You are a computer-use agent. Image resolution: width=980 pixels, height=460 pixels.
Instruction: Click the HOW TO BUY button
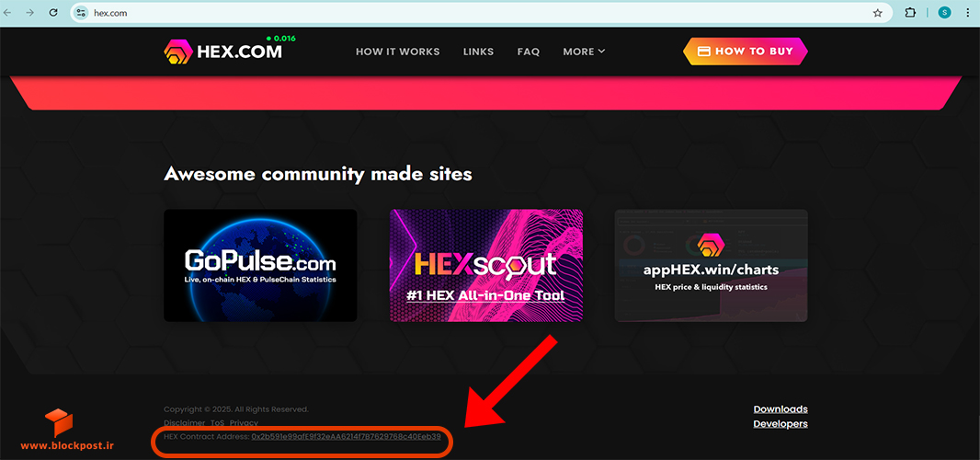point(745,52)
